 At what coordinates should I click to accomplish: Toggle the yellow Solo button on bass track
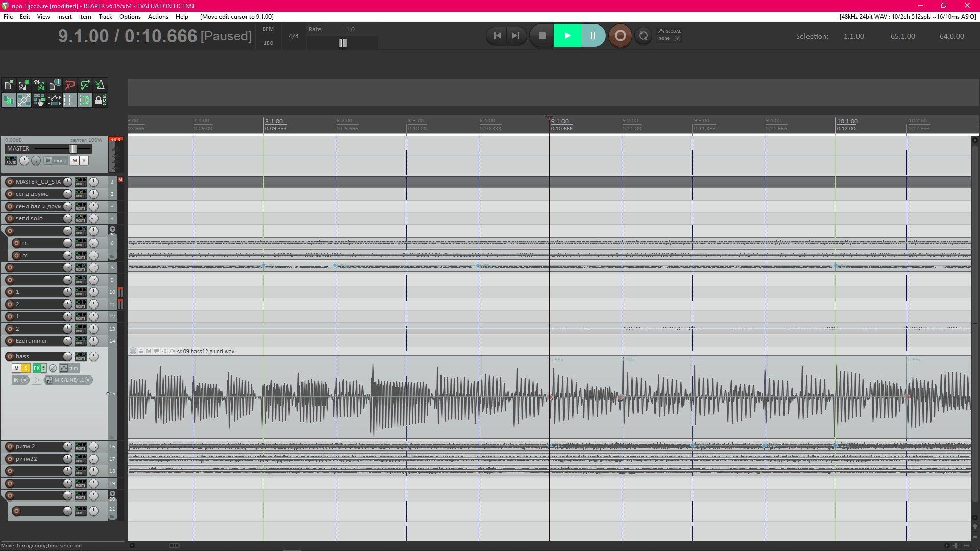(x=26, y=368)
